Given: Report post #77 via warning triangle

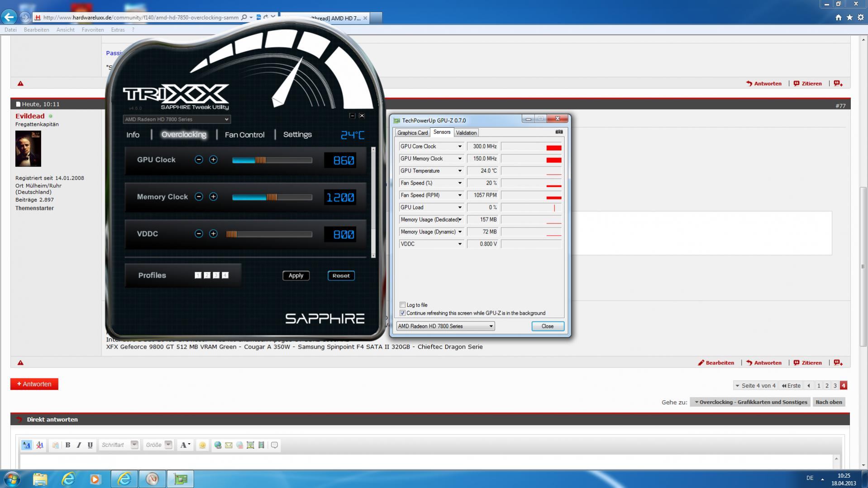Looking at the screenshot, I should click(x=20, y=363).
